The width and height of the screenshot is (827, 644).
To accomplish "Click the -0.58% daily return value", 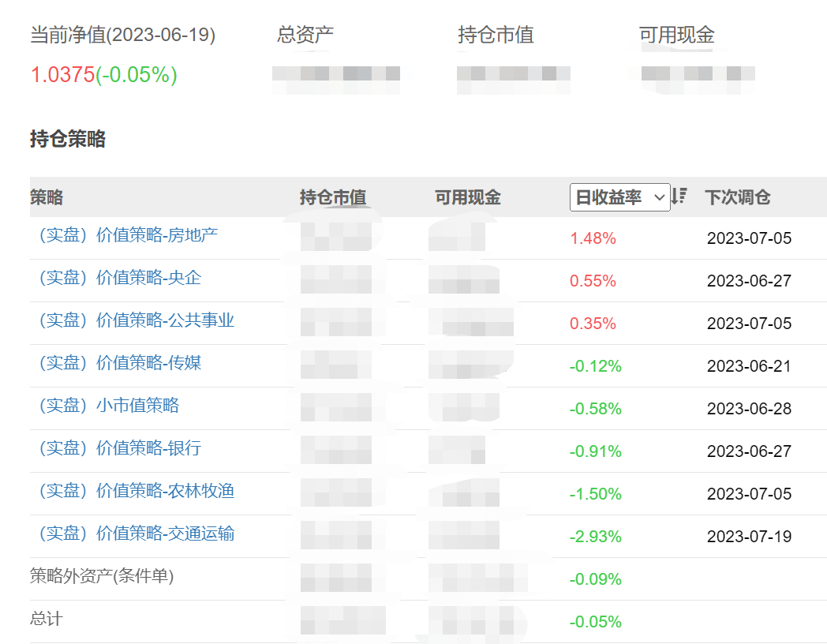I will (596, 409).
